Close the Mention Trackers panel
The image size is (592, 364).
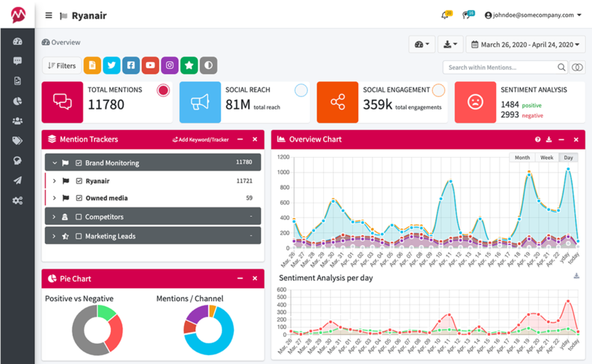pyautogui.click(x=255, y=140)
